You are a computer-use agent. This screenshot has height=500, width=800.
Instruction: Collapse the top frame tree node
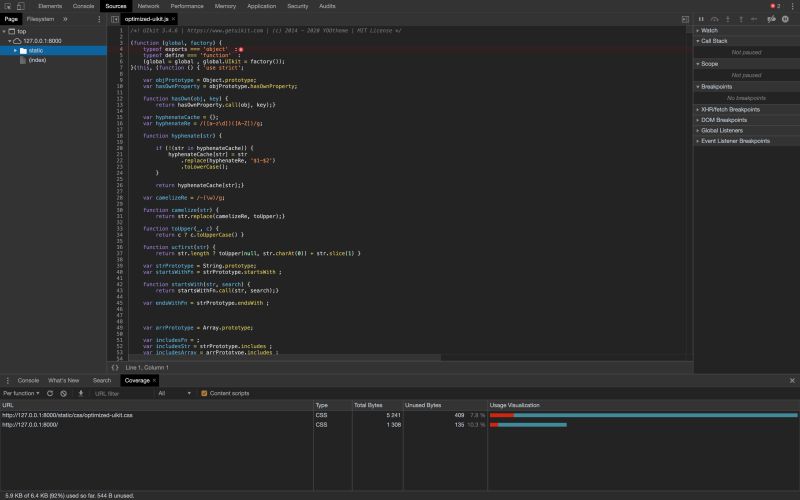5,32
